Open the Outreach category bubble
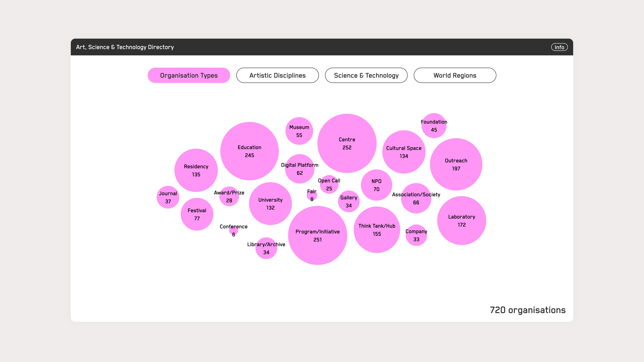This screenshot has width=644, height=362. pyautogui.click(x=456, y=164)
